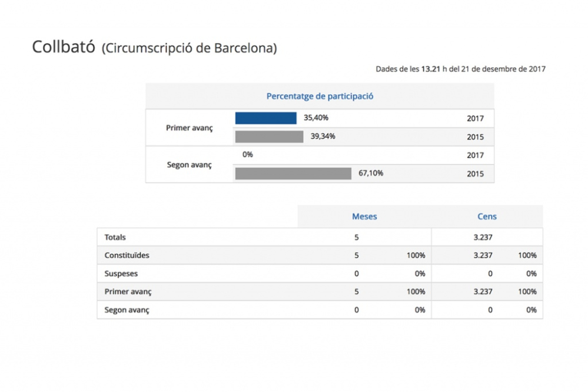The height and width of the screenshot is (392, 588).
Task: Click the data timestamp 13.21 h text
Action: [434, 69]
